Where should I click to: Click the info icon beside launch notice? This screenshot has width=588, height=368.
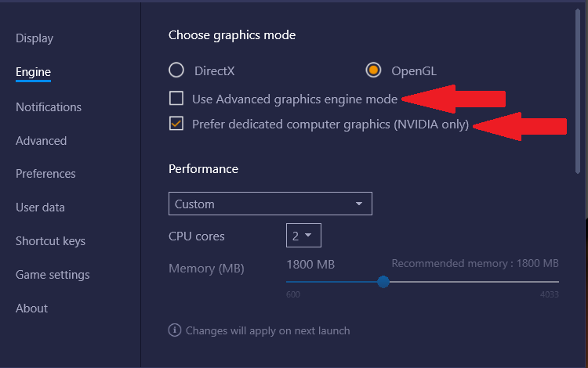click(175, 330)
